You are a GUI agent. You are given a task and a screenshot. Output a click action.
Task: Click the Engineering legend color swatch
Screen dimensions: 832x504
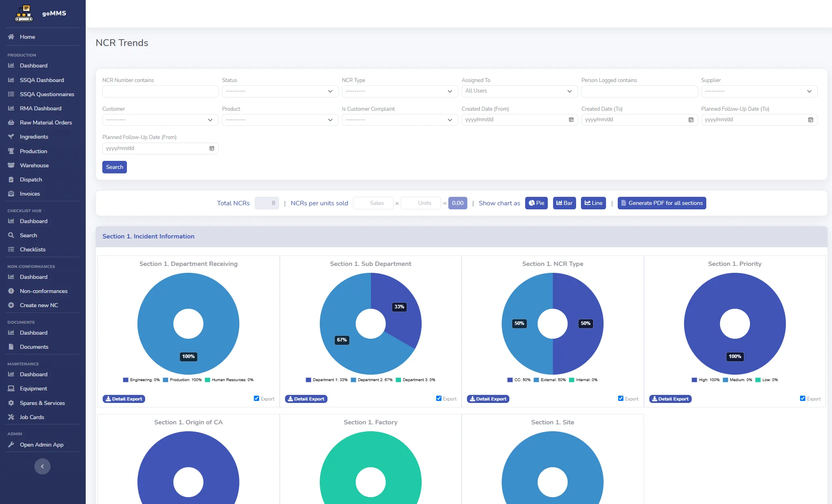(x=126, y=380)
